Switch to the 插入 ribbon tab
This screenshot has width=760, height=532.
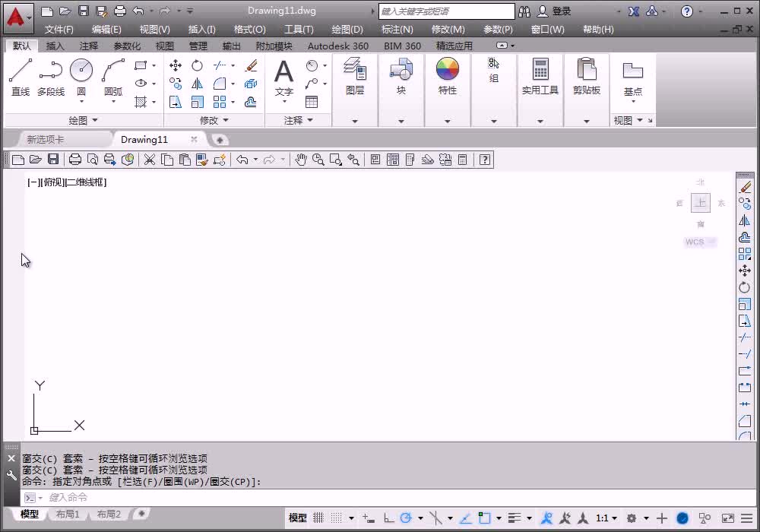[55, 46]
